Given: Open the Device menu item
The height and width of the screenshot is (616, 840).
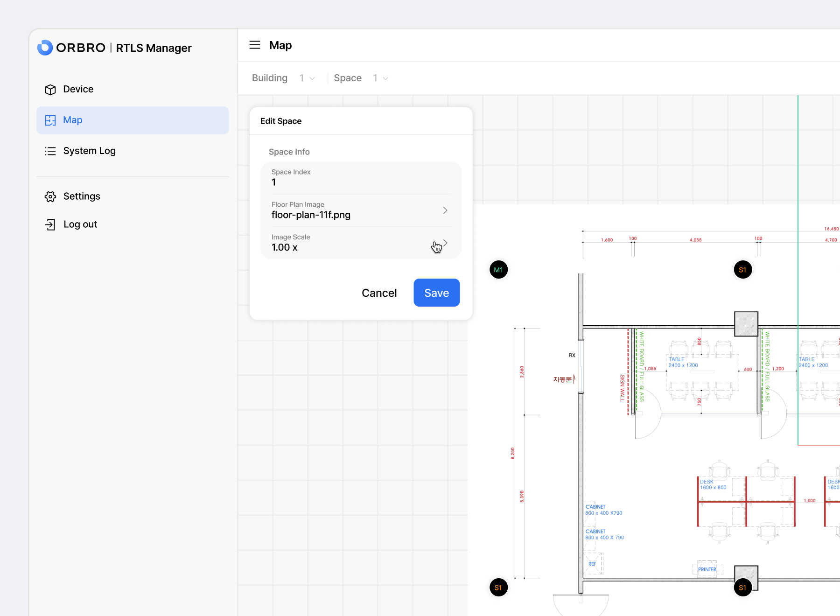Looking at the screenshot, I should pyautogui.click(x=78, y=90).
